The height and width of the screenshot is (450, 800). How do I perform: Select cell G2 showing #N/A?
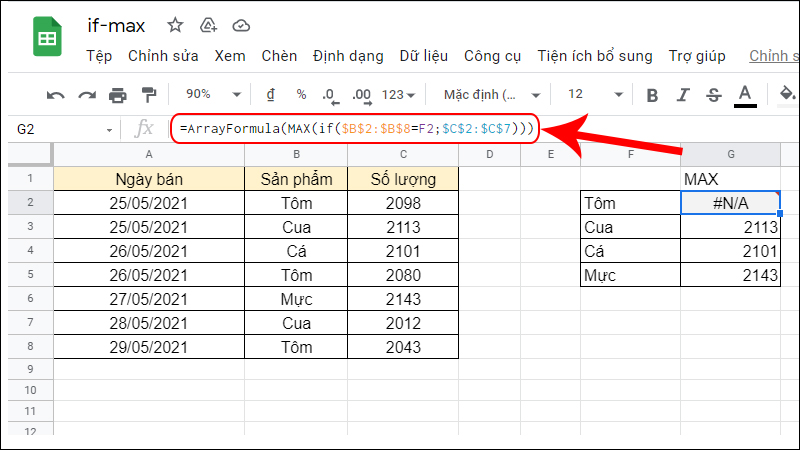pyautogui.click(x=730, y=203)
